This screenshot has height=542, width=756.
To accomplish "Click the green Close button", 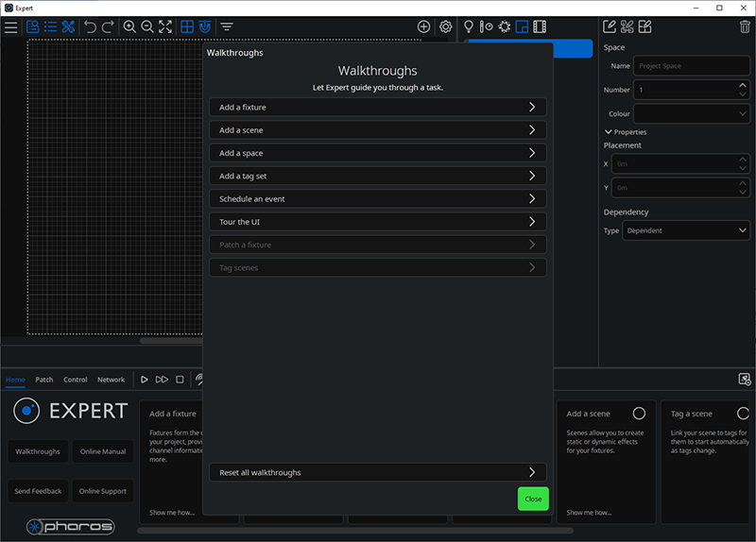I will coord(533,499).
